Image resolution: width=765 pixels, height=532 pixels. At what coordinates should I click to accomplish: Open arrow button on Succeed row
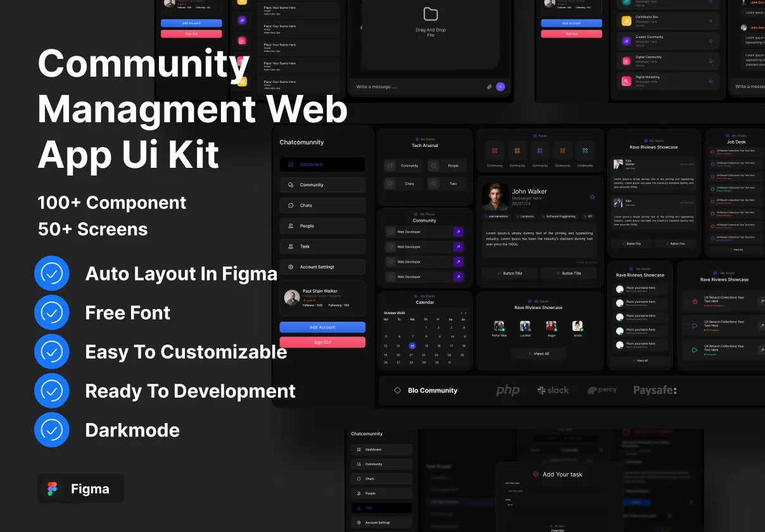point(762,350)
